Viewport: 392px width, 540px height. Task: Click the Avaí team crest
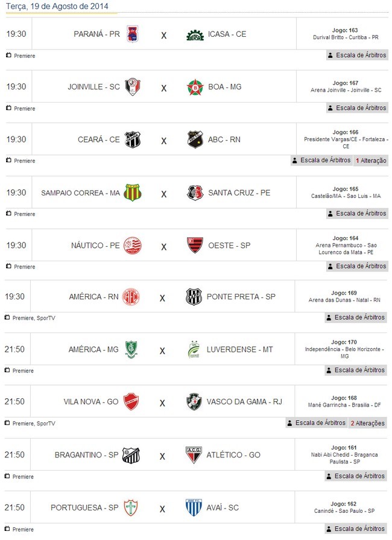click(x=194, y=508)
